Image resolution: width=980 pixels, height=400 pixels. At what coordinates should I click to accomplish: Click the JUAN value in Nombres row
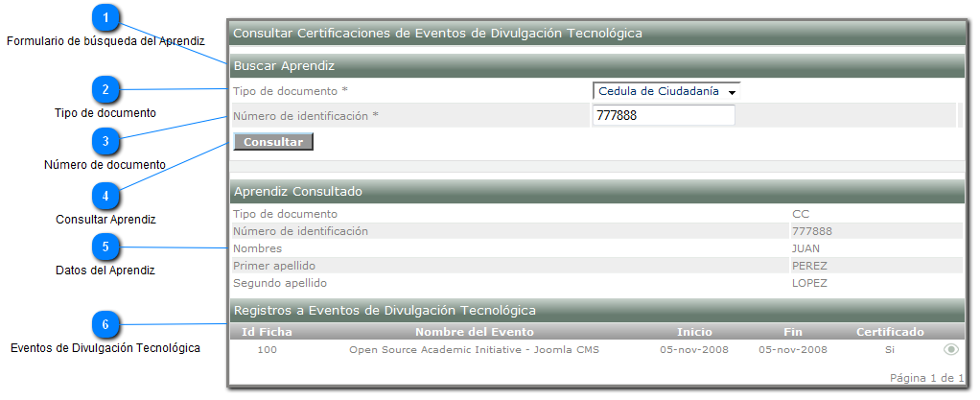(805, 248)
